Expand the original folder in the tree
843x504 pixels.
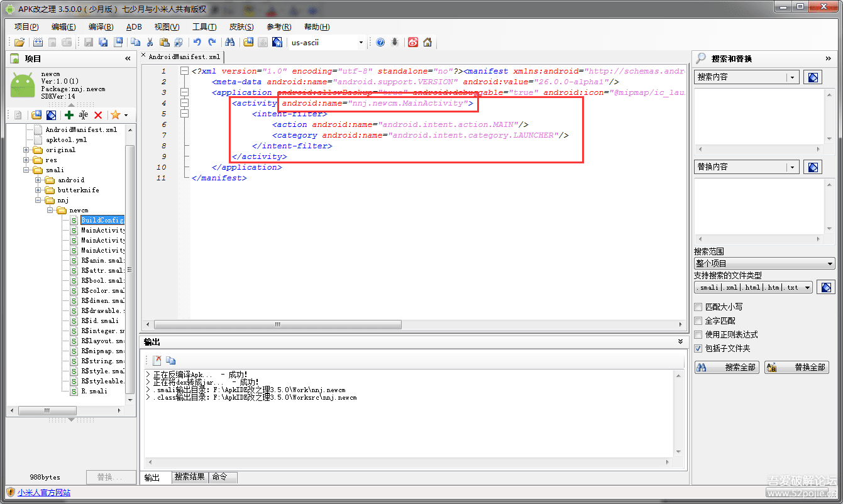click(x=26, y=150)
